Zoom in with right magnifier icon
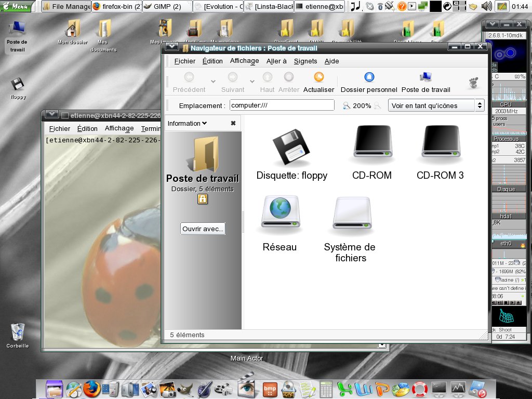The height and width of the screenshot is (399, 532). [377, 105]
